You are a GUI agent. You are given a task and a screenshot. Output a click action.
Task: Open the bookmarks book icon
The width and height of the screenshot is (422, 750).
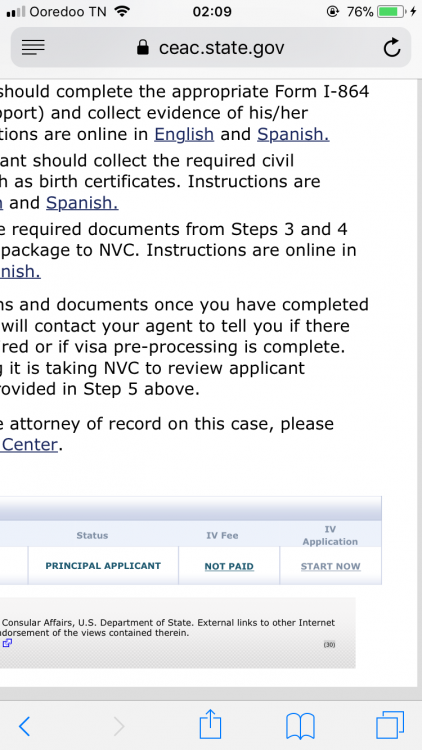pyautogui.click(x=300, y=727)
